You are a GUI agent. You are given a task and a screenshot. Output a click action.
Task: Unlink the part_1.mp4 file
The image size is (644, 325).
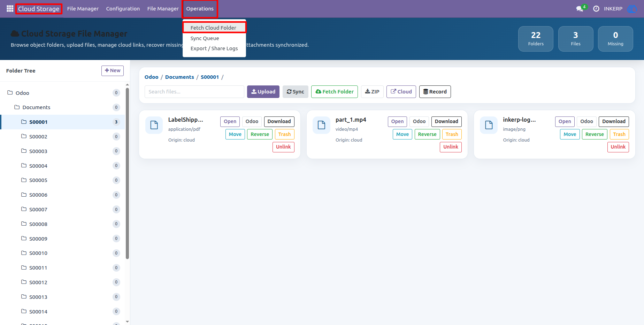point(451,147)
